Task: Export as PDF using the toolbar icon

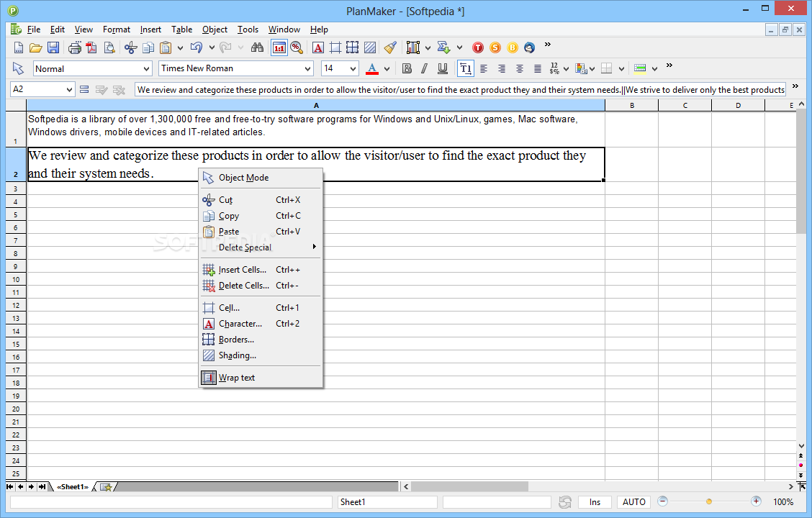Action: pyautogui.click(x=91, y=48)
